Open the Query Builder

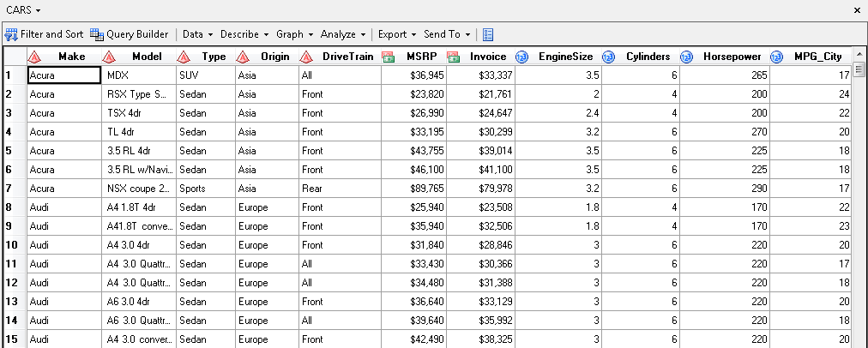click(x=129, y=34)
